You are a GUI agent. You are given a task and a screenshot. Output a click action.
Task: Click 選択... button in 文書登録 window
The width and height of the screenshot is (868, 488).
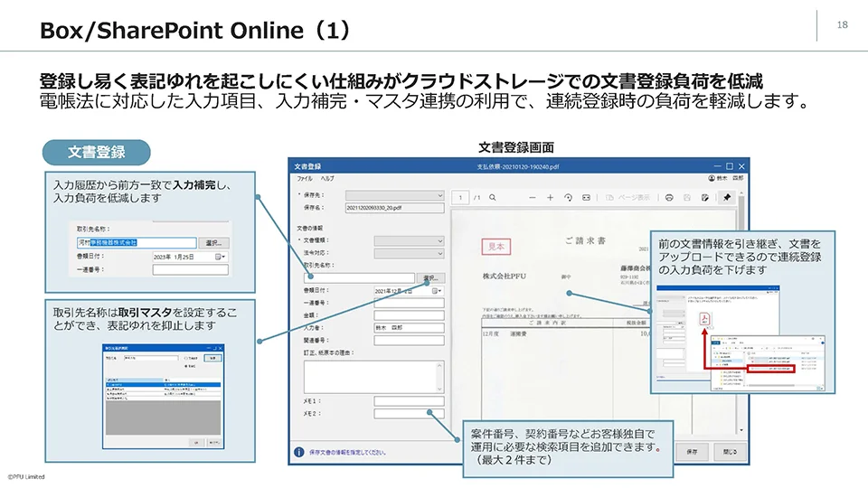pos(430,277)
